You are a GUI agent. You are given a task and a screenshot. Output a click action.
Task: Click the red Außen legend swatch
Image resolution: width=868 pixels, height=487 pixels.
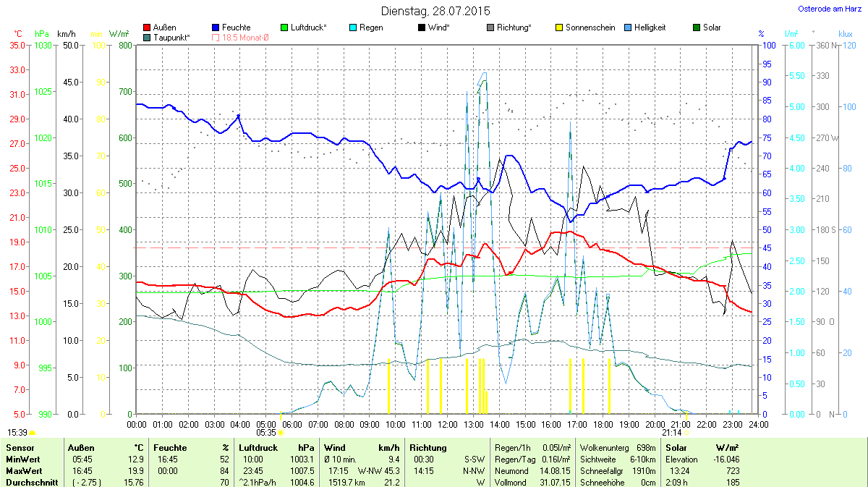coord(148,27)
